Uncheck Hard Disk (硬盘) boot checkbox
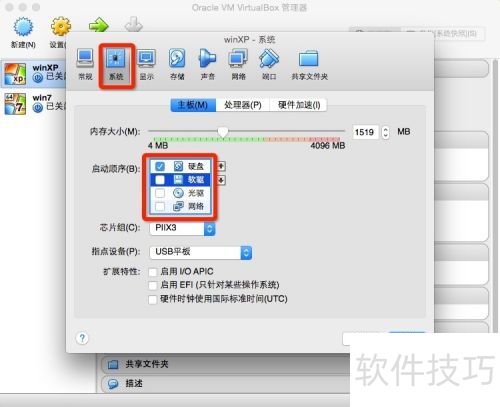The image size is (500, 407). click(x=160, y=166)
